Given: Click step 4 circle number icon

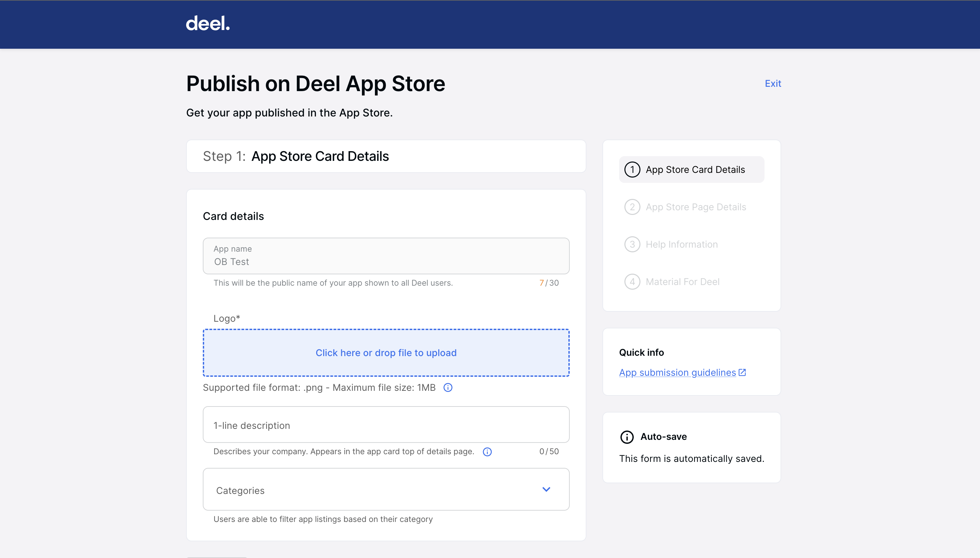Looking at the screenshot, I should pos(632,282).
